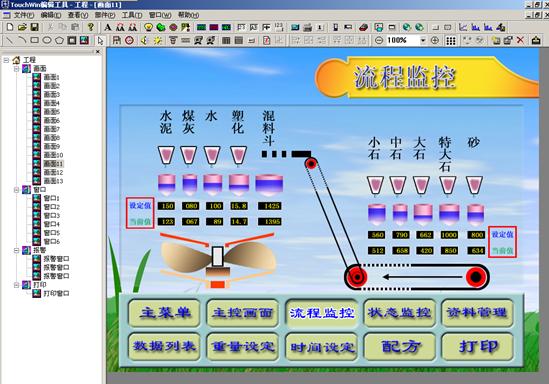Select the arrow pointer selection tool
This screenshot has height=384, width=549.
pyautogui.click(x=100, y=41)
